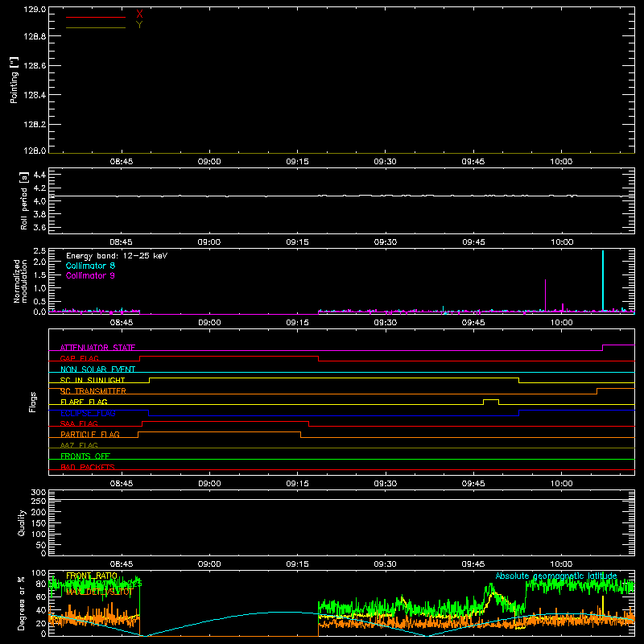Select the GAP_FLAG label
The width and height of the screenshot is (644, 644).
[x=79, y=358]
